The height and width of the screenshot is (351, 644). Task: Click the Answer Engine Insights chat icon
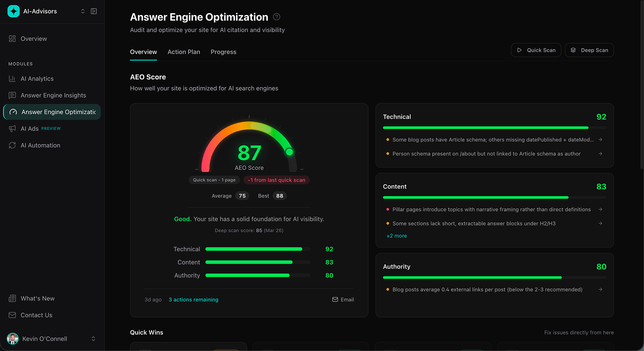click(12, 95)
